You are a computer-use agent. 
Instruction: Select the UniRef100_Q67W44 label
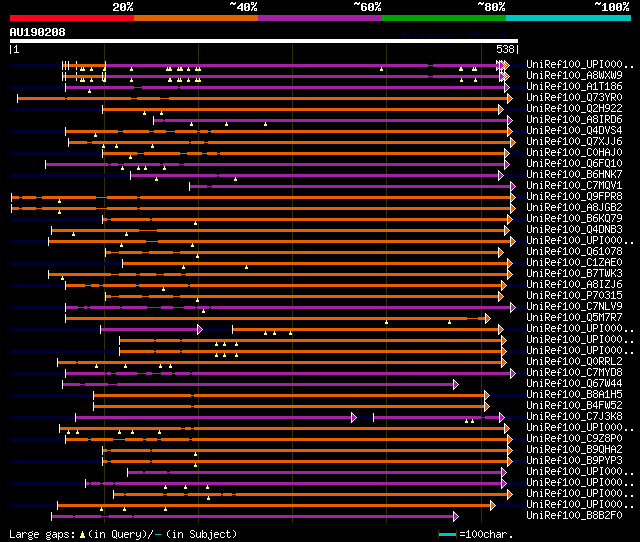pos(574,384)
